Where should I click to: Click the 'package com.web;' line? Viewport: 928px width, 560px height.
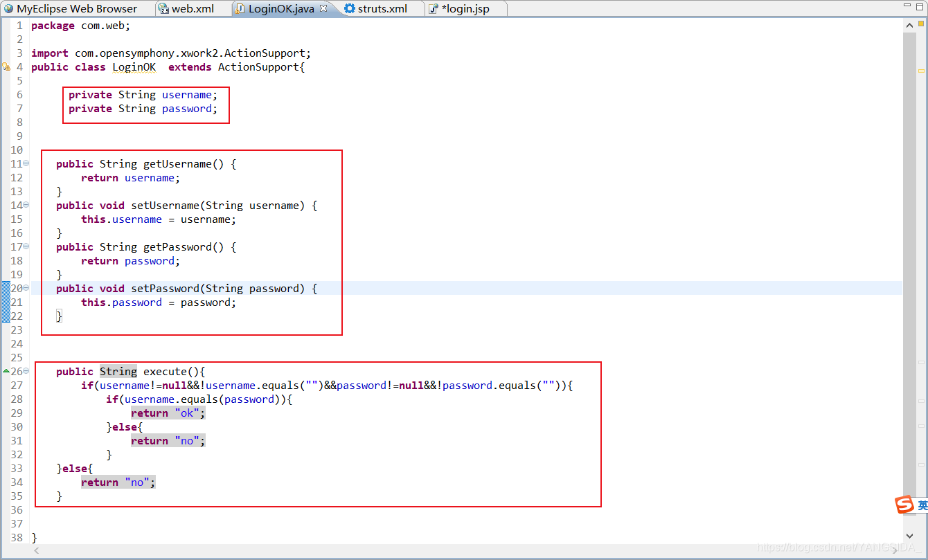tap(80, 26)
